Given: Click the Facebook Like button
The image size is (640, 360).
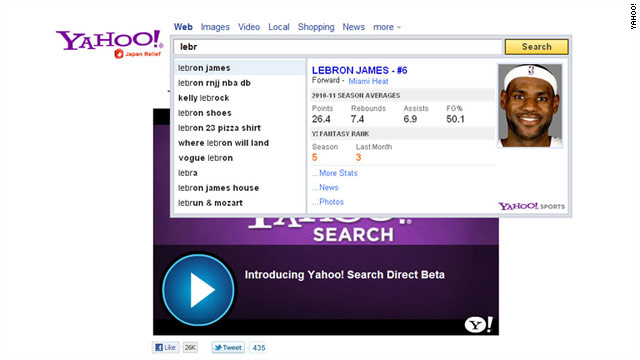Looking at the screenshot, I should pos(166,347).
